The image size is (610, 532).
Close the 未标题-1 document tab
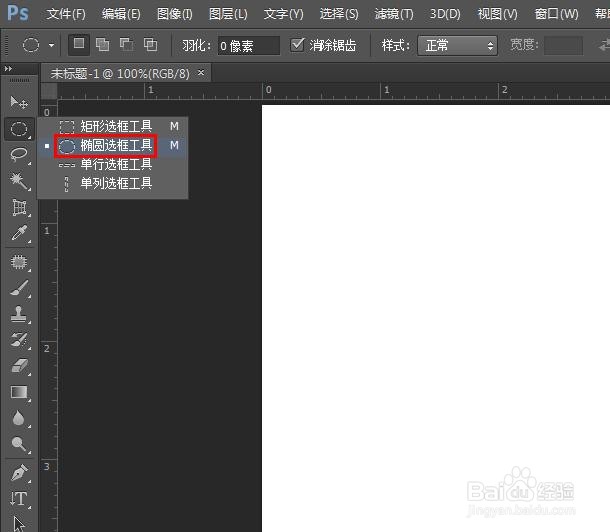[x=201, y=72]
